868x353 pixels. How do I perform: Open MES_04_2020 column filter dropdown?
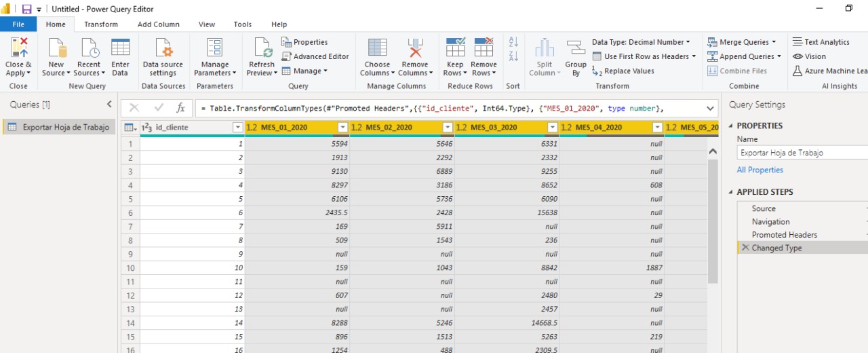[657, 128]
